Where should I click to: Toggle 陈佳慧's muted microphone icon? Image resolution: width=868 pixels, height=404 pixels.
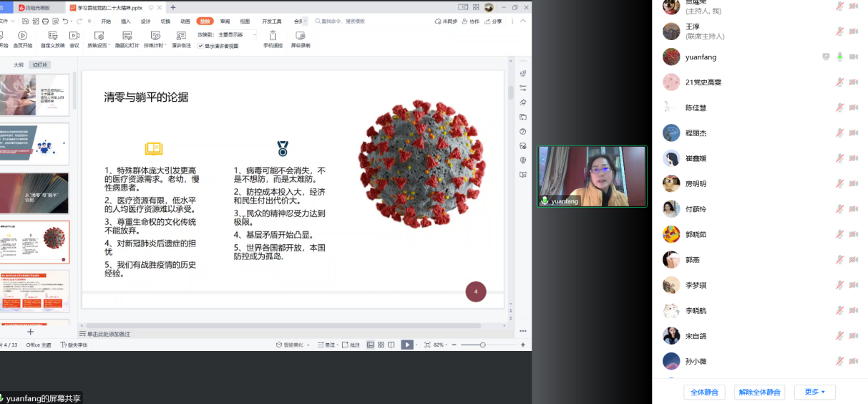click(x=839, y=107)
